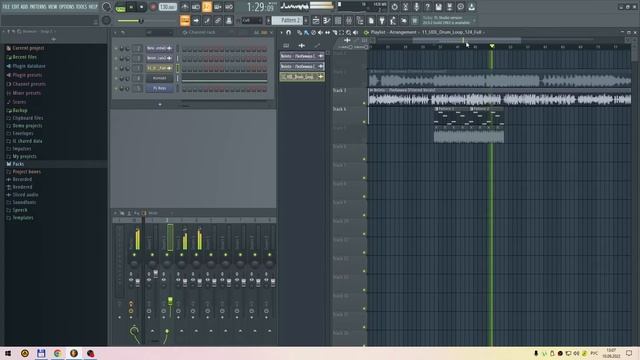Select the playlist Zoom magnifier tool
This screenshot has height=360, width=640.
[x=349, y=32]
